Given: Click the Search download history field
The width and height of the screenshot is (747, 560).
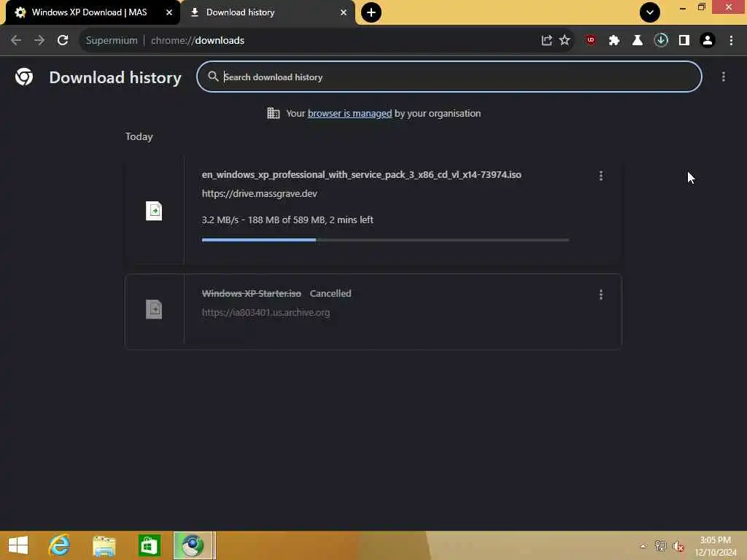Looking at the screenshot, I should [449, 77].
